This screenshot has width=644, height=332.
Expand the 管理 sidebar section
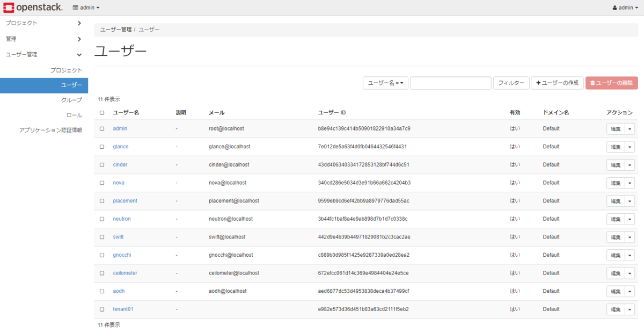(x=44, y=39)
